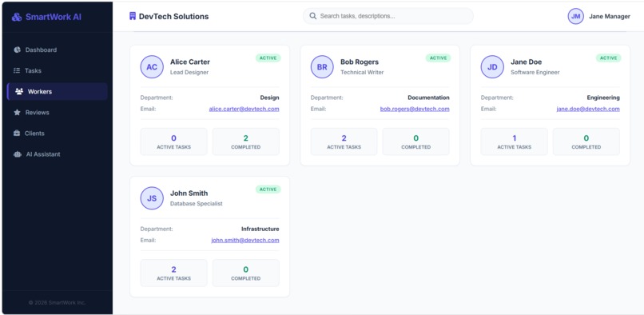Image resolution: width=644 pixels, height=315 pixels.
Task: Click the Reviews star icon
Action: (x=17, y=112)
